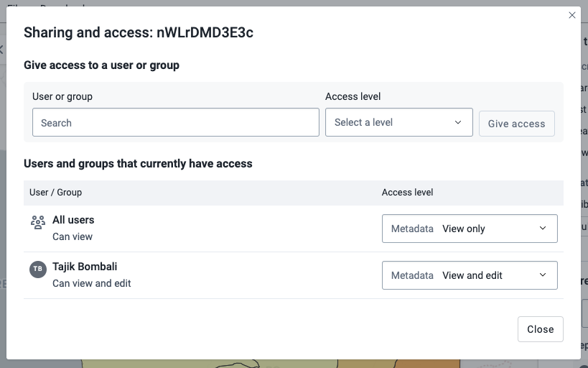588x368 pixels.
Task: Click the Close button at dialog bottom
Action: [541, 329]
